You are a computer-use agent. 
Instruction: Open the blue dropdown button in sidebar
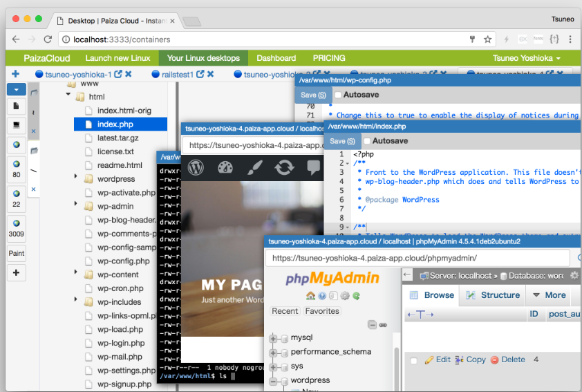click(x=17, y=89)
